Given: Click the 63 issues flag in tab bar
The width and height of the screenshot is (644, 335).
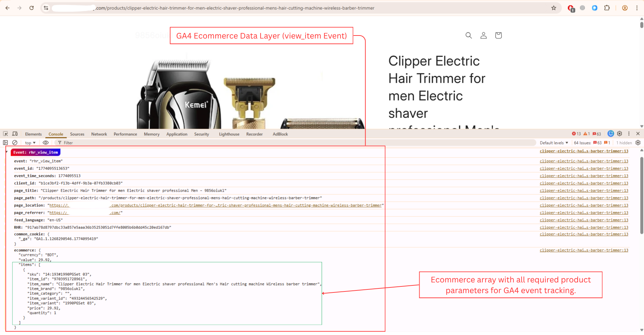Looking at the screenshot, I should 597,134.
